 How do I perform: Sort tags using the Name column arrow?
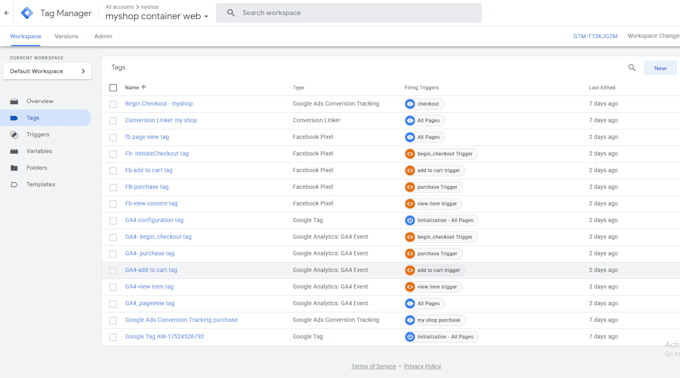tap(144, 88)
